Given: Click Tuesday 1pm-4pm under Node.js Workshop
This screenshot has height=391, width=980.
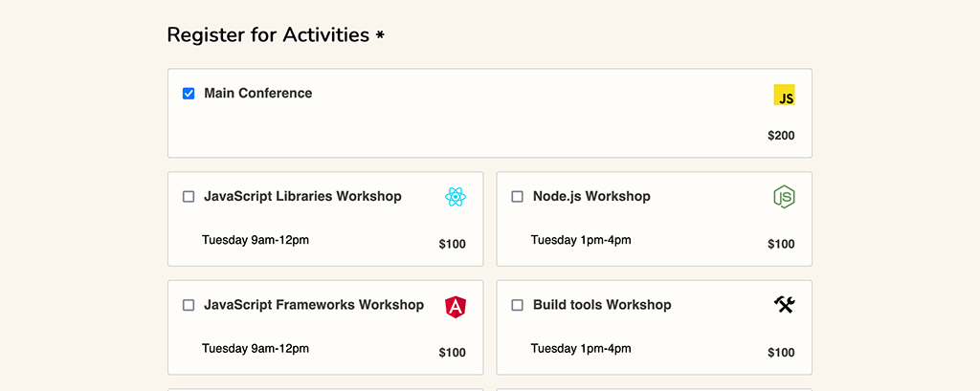Looking at the screenshot, I should click(x=581, y=240).
